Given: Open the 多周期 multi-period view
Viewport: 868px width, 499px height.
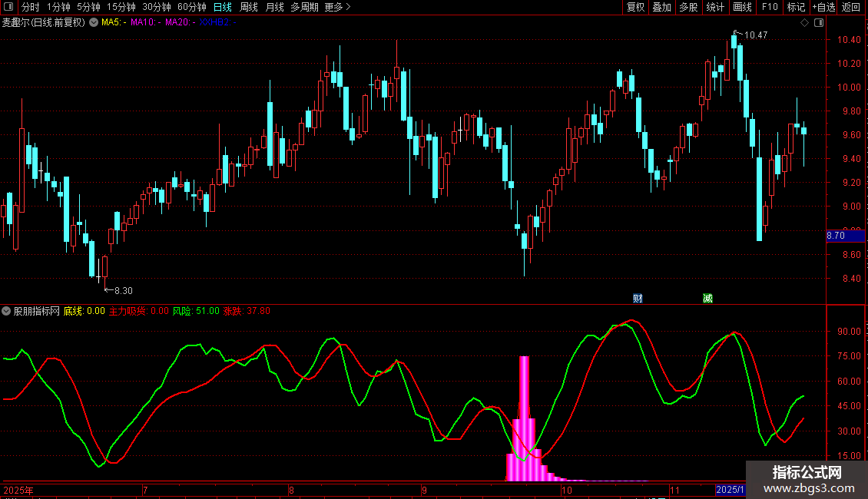Looking at the screenshot, I should pos(304,7).
